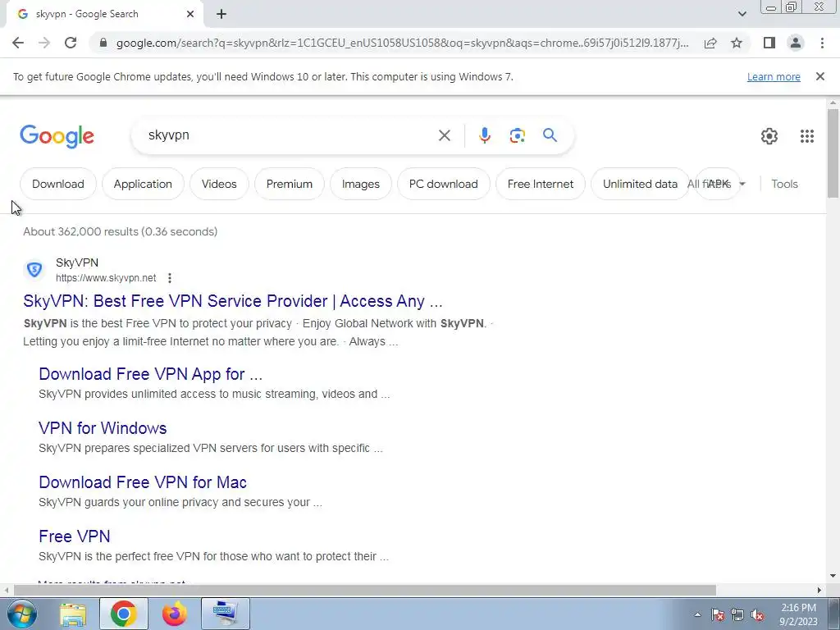840x630 pixels.
Task: Click the https://www.skyvpn.net URL text
Action: coord(106,278)
